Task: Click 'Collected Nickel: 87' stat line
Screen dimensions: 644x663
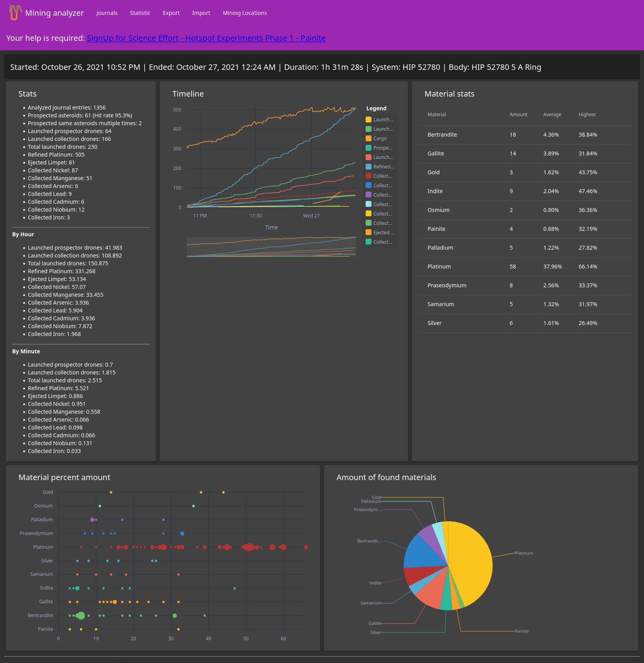Action: 53,170
